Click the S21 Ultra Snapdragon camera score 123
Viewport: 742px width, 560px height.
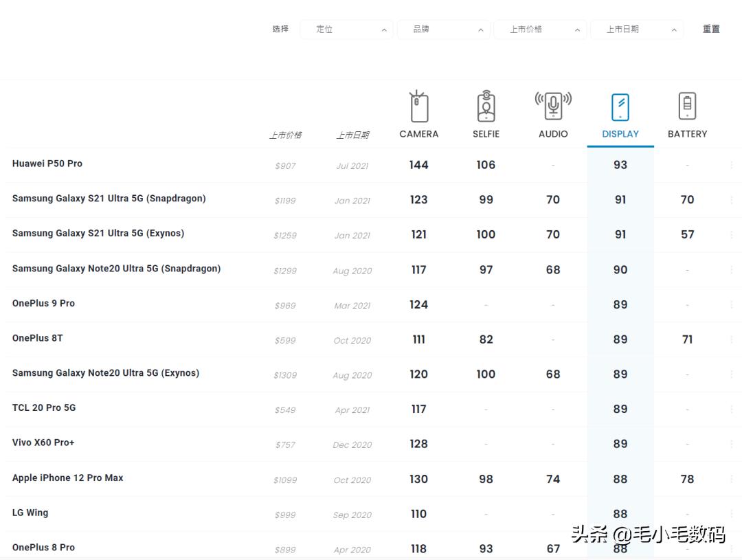(419, 200)
